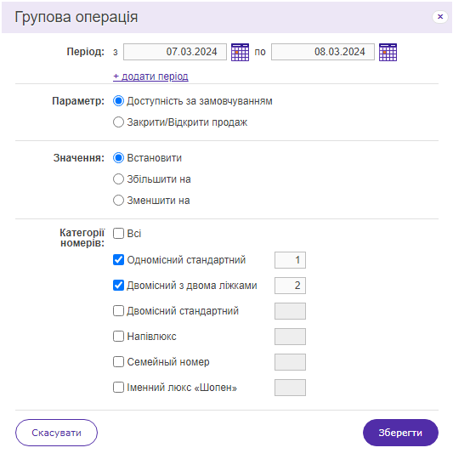Image resolution: width=453 pixels, height=476 pixels.
Task: Click value field for Одномісний стандартний
Action: click(x=290, y=260)
